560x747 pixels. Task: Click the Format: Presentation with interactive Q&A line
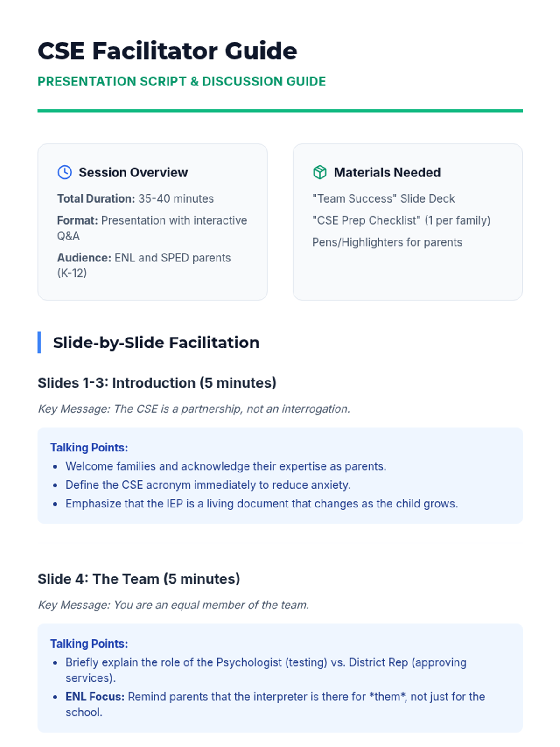(152, 228)
